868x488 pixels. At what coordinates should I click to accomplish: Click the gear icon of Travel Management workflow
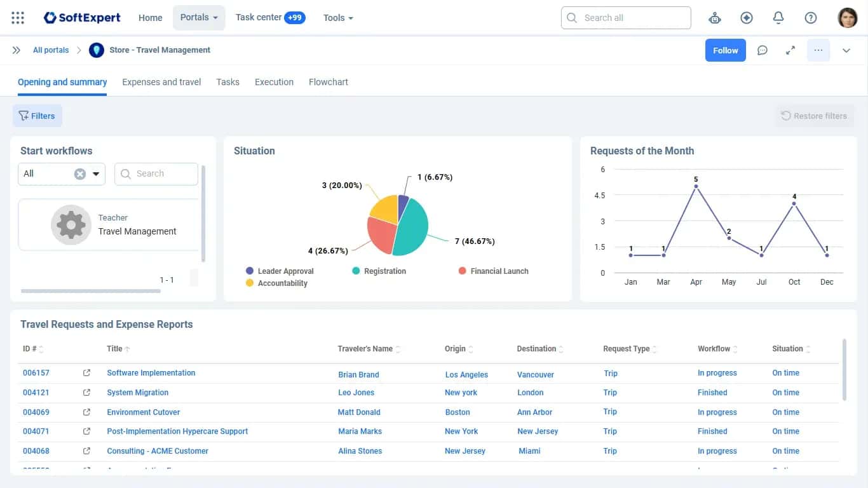71,225
